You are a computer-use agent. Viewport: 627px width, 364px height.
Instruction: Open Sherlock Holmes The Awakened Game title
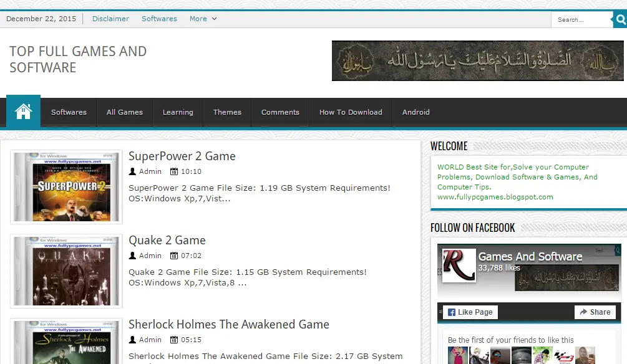point(229,325)
